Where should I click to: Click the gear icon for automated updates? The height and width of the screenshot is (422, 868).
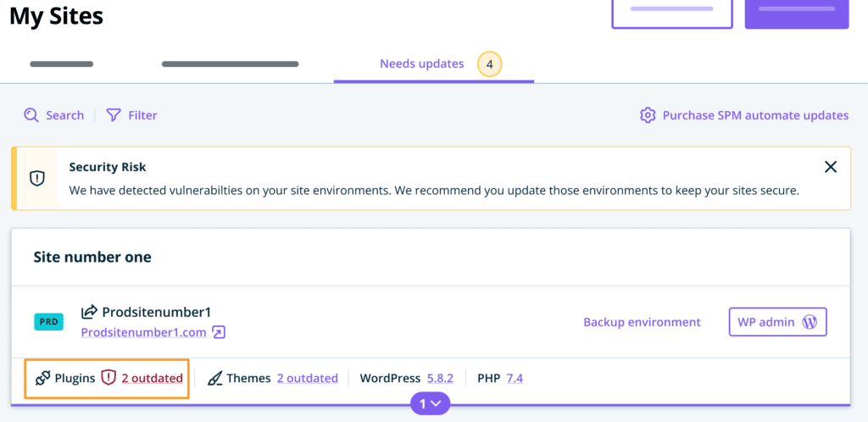[x=648, y=115]
